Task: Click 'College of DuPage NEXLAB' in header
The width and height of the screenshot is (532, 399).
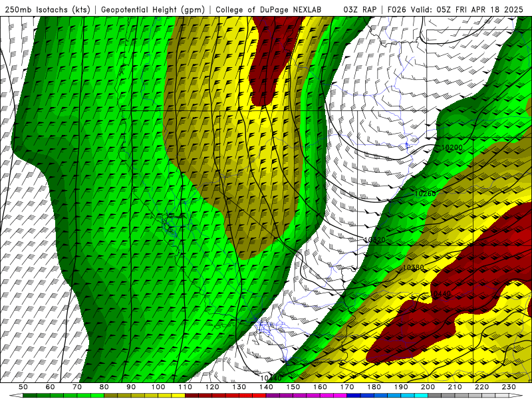Action: [269, 9]
